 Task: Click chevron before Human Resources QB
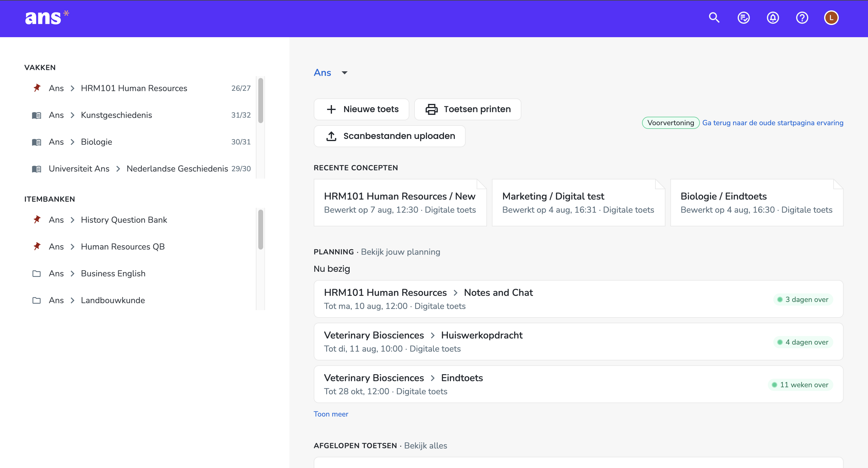tap(72, 246)
